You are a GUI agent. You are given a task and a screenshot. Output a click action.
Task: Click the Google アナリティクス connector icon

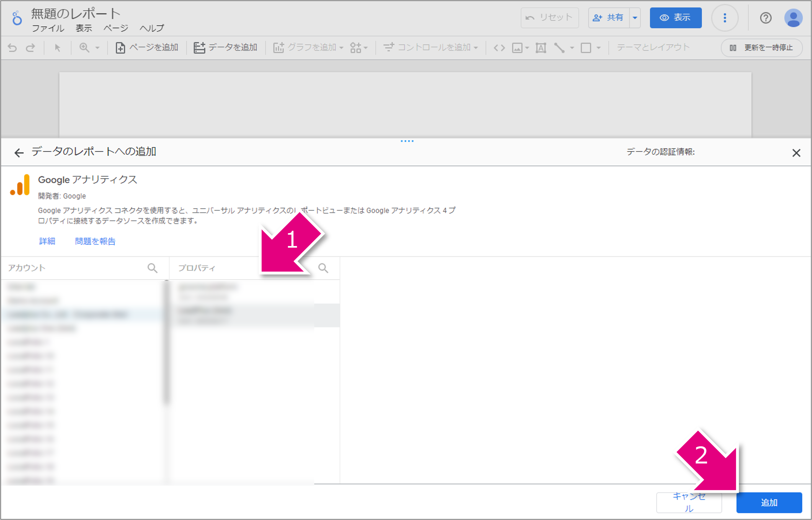pyautogui.click(x=20, y=185)
